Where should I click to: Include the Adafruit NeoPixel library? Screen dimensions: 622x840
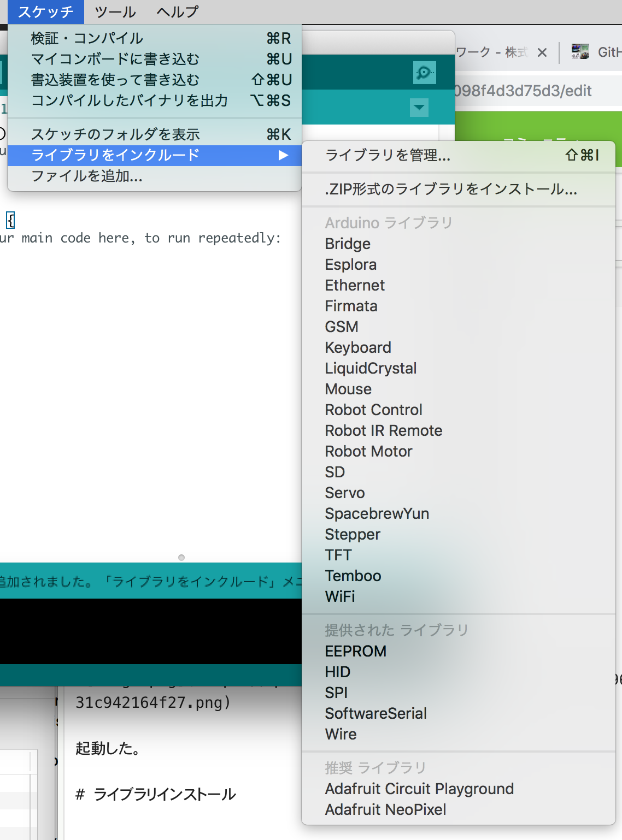tap(386, 809)
